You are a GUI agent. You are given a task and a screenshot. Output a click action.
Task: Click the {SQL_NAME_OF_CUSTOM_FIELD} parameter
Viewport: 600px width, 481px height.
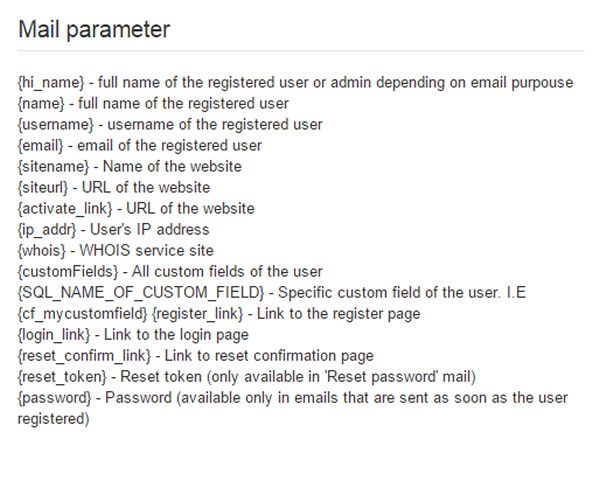(x=141, y=293)
